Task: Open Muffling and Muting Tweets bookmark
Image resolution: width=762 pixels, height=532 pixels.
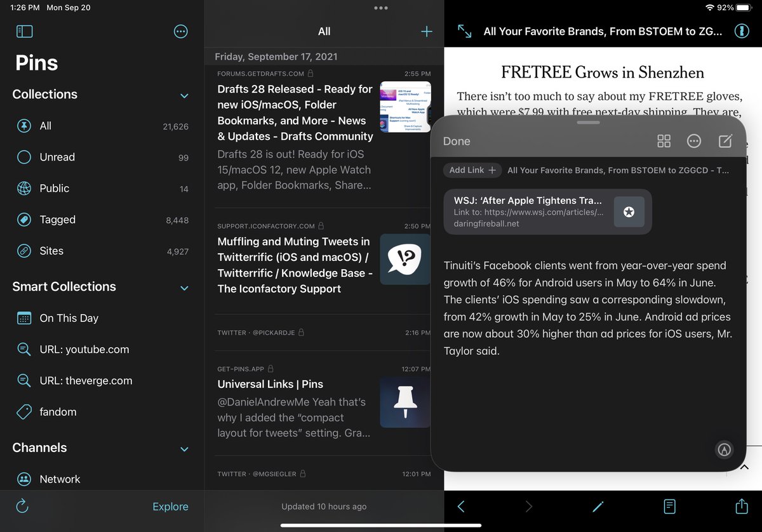Action: pyautogui.click(x=324, y=261)
